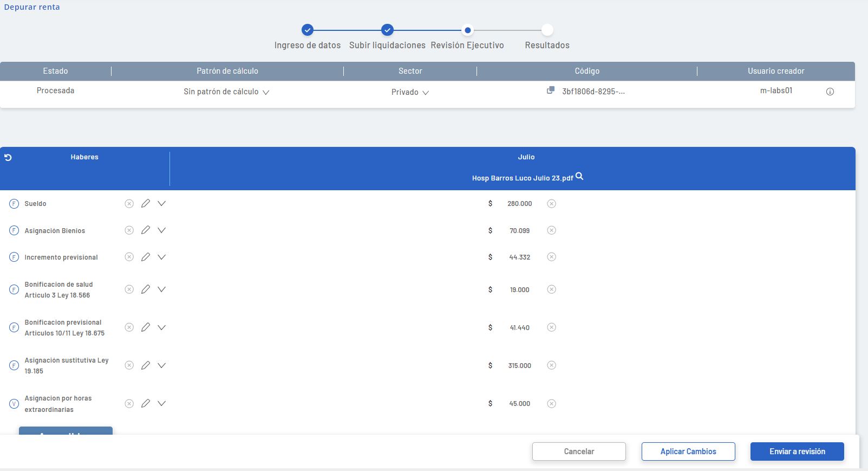Image resolution: width=868 pixels, height=471 pixels.
Task: Copy the código using the copy icon
Action: click(x=551, y=91)
